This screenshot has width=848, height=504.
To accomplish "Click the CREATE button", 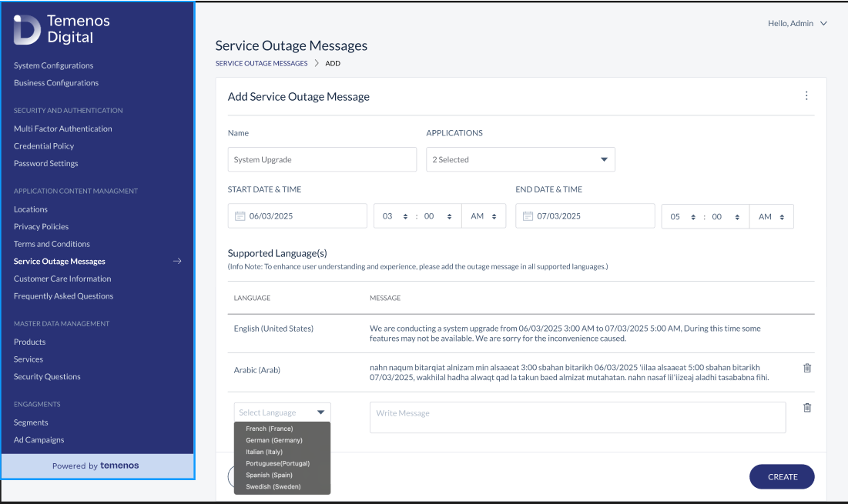I will coord(782,476).
